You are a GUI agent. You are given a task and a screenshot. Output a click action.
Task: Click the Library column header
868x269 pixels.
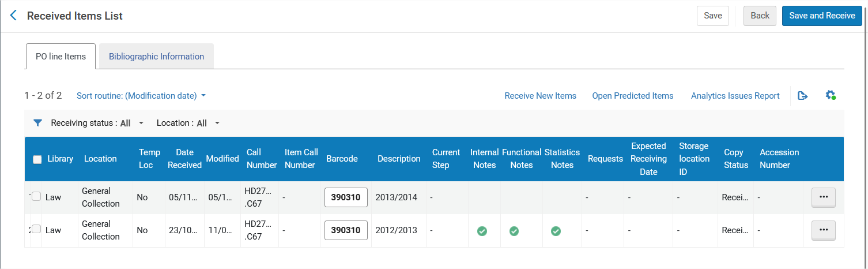coord(61,159)
